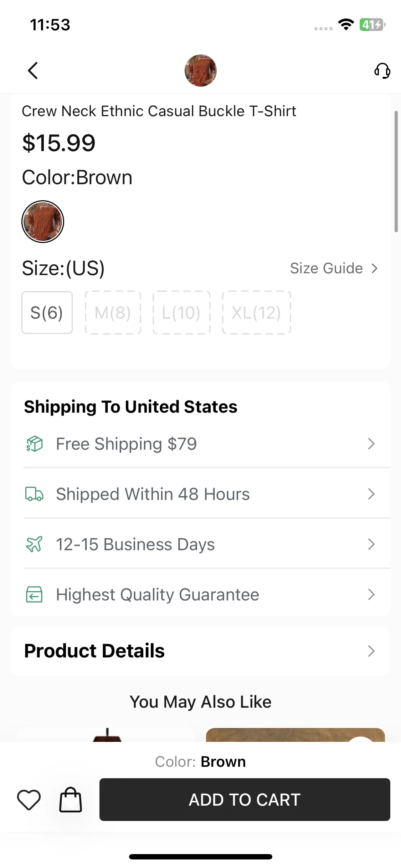The image size is (401, 868).
Task: Open the Size Guide link
Action: (334, 268)
